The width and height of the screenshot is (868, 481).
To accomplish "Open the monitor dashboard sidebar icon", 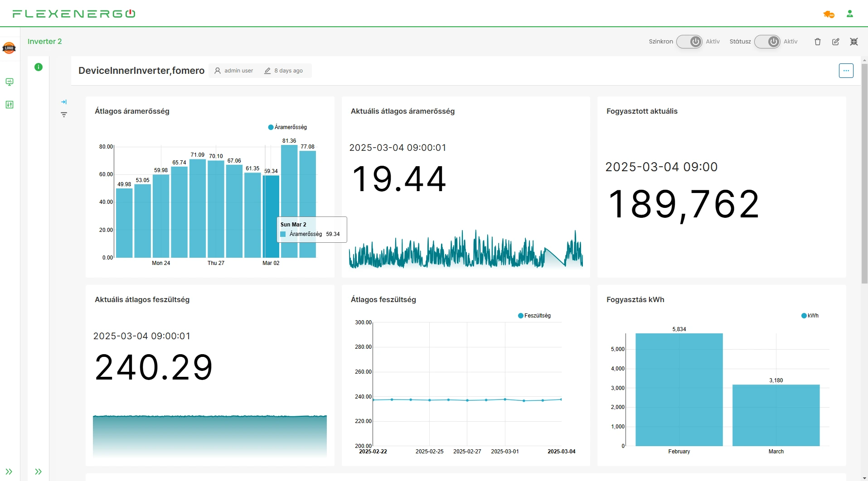I will [x=10, y=82].
